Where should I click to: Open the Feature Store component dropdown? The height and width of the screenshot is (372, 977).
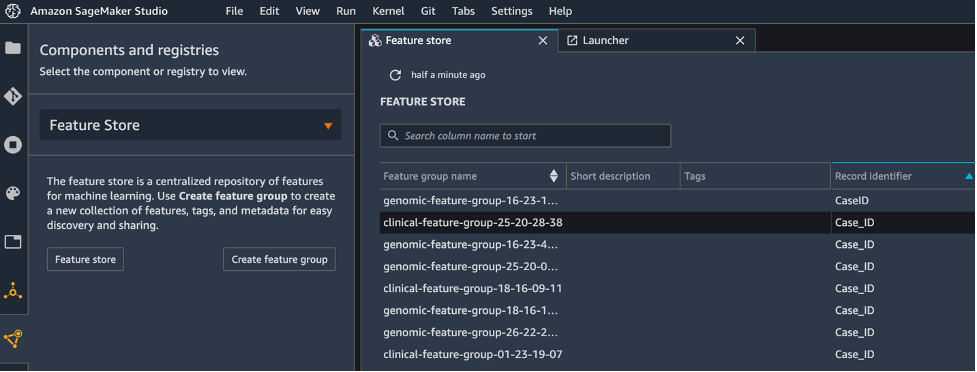190,125
